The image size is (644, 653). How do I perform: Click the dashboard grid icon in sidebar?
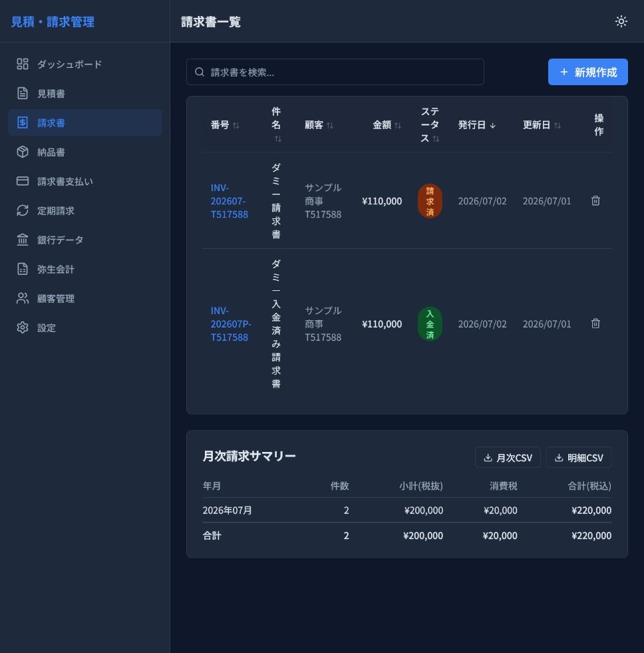[23, 64]
